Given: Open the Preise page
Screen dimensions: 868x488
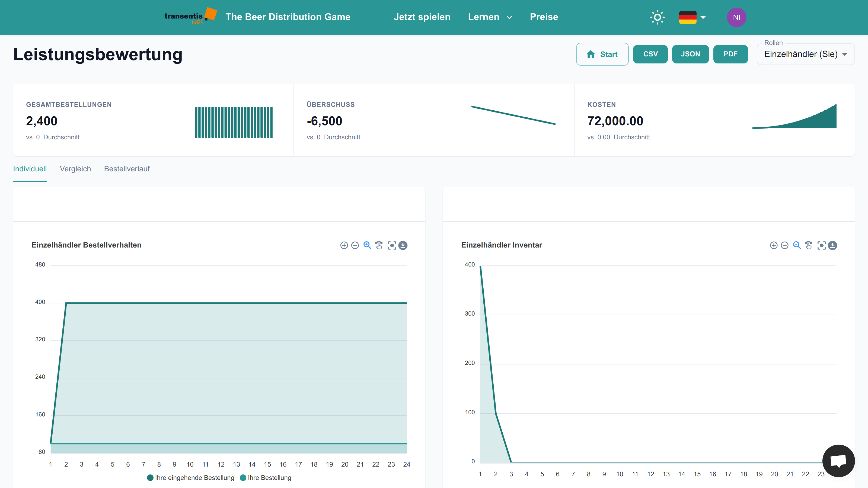Looking at the screenshot, I should (x=544, y=17).
